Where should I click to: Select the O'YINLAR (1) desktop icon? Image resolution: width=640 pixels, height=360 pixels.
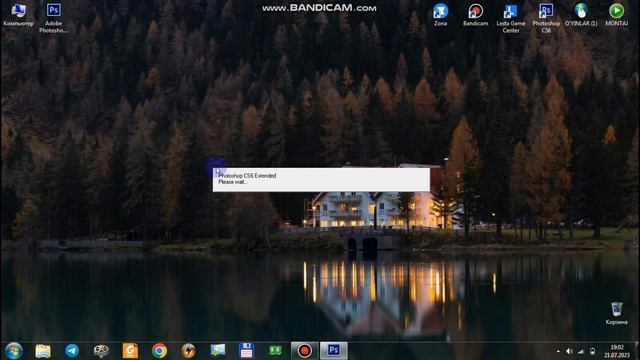click(x=581, y=15)
